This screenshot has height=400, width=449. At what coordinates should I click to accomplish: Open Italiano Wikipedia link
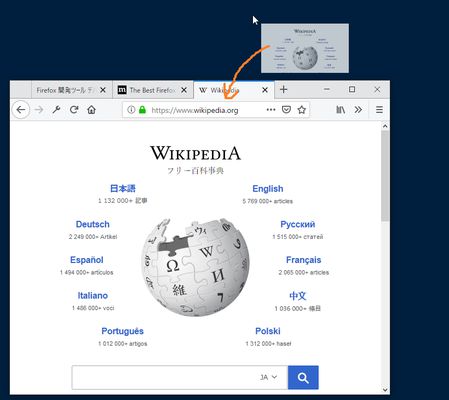93,295
